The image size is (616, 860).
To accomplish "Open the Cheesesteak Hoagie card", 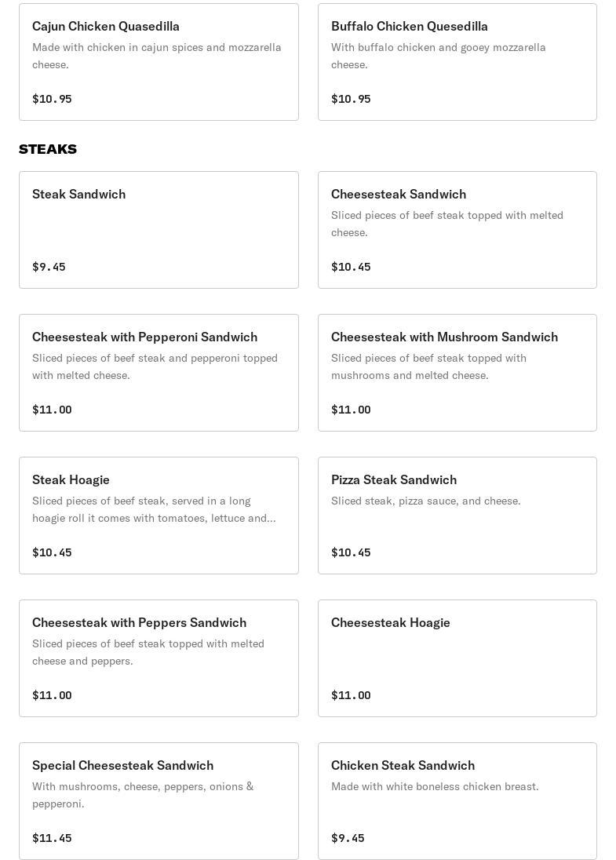I will pyautogui.click(x=457, y=658).
